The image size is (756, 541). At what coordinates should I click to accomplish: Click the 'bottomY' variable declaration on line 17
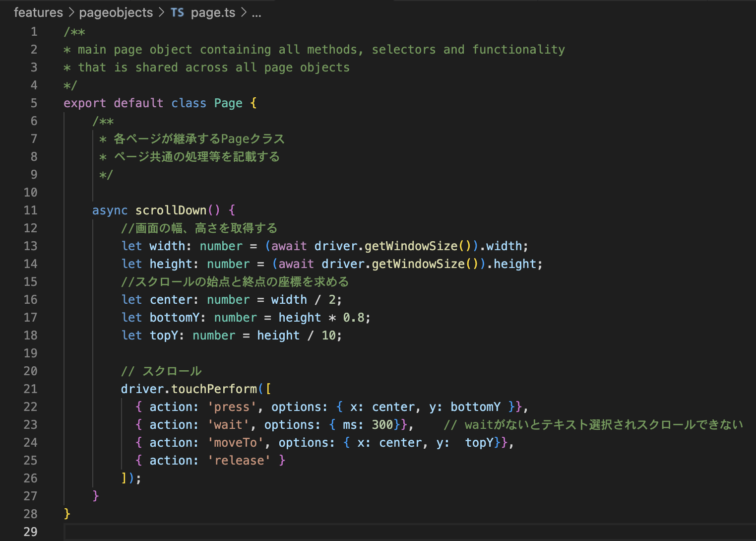(x=175, y=318)
